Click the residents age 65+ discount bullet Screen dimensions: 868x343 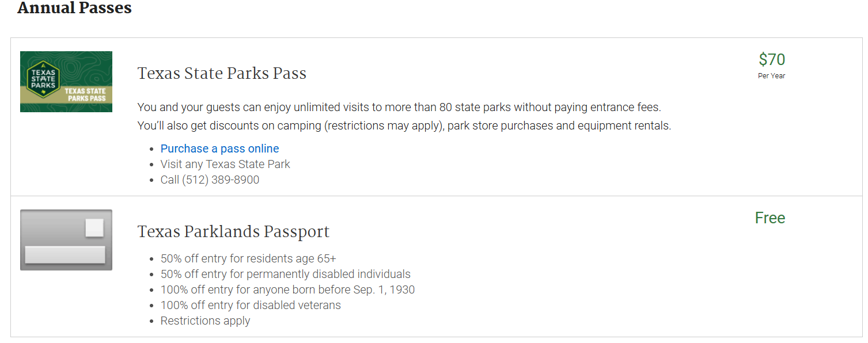click(x=248, y=258)
